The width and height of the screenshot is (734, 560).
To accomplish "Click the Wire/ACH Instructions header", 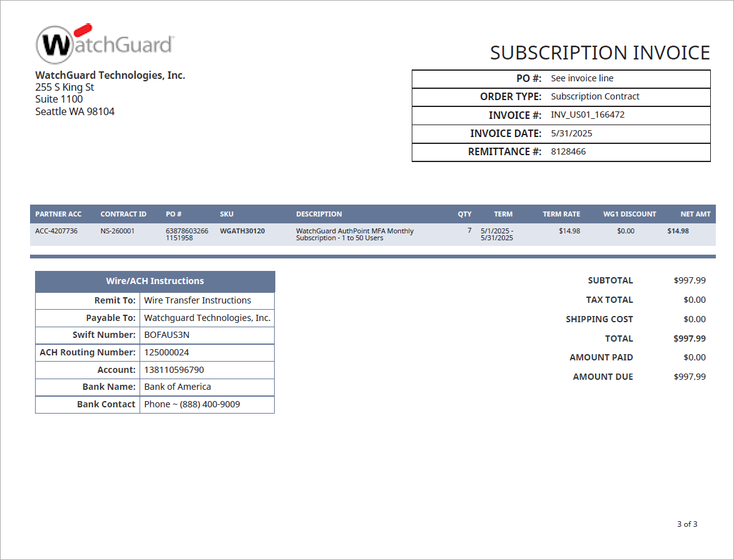I will pos(155,281).
